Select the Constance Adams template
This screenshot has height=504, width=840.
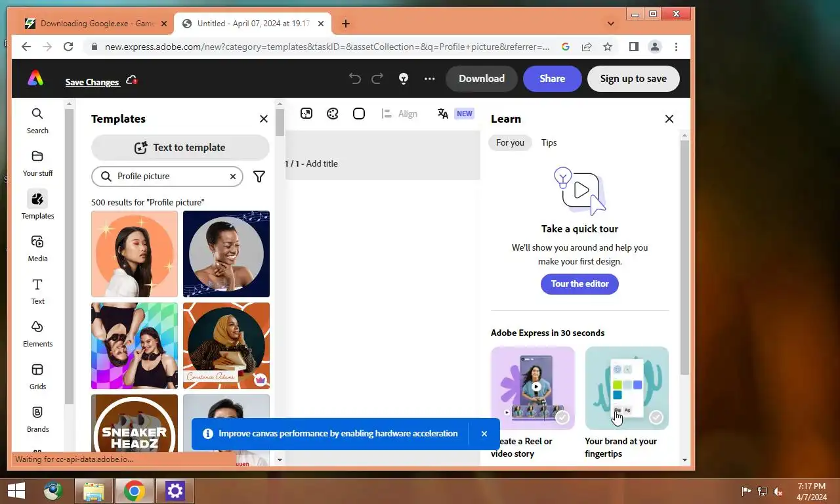coord(226,346)
